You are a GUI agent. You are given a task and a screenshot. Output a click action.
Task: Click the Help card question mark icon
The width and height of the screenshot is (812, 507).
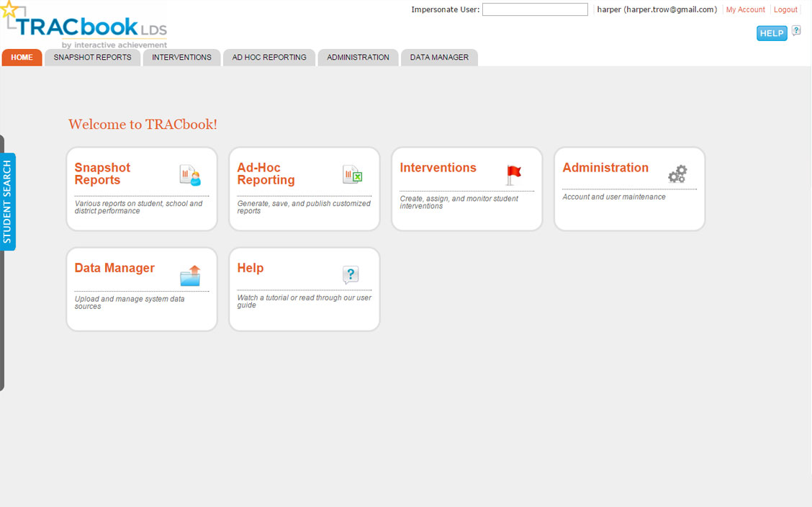tap(351, 274)
